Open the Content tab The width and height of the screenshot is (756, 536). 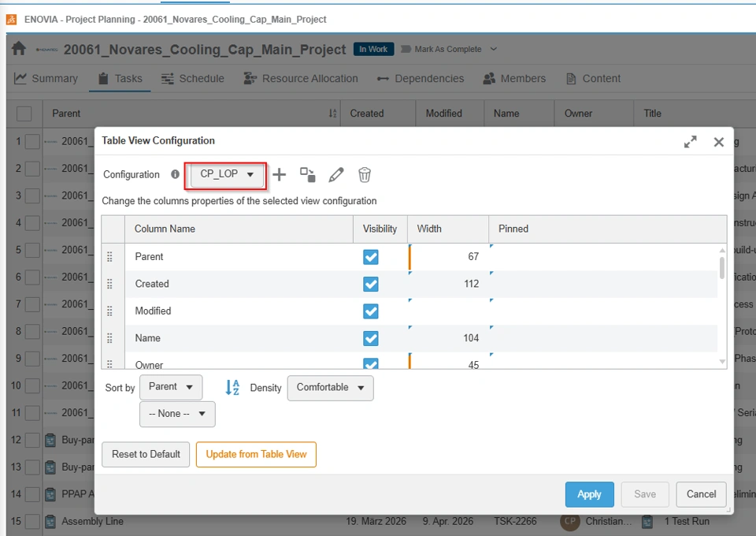pyautogui.click(x=593, y=78)
